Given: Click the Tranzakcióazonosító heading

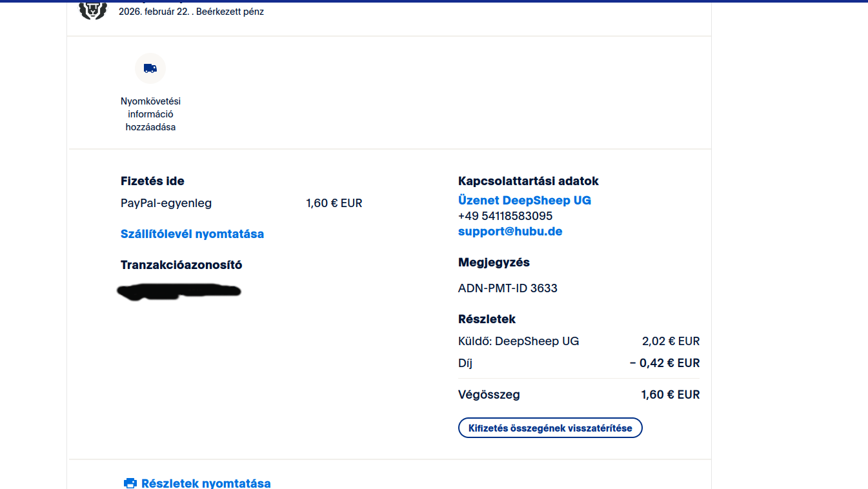Looking at the screenshot, I should [181, 265].
